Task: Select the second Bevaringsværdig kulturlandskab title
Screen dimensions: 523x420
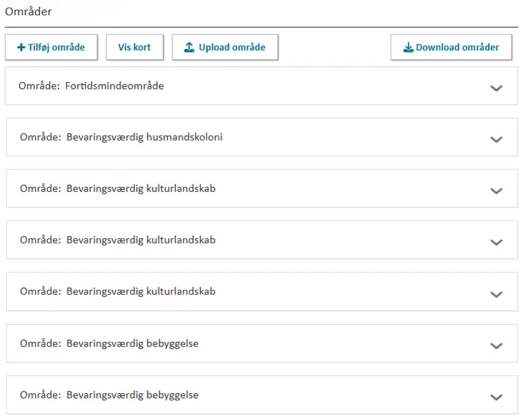Action: 140,240
